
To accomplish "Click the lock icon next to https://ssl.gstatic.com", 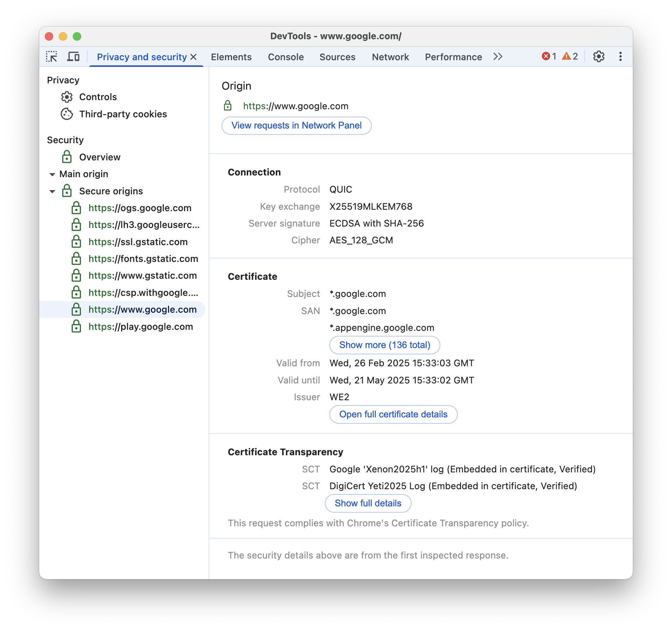I will click(76, 241).
